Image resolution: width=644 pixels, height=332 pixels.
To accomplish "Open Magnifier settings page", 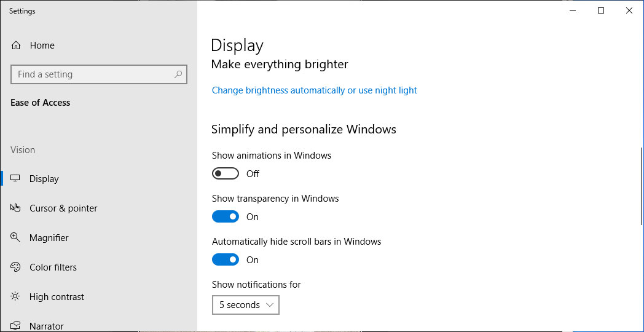I will (x=49, y=238).
